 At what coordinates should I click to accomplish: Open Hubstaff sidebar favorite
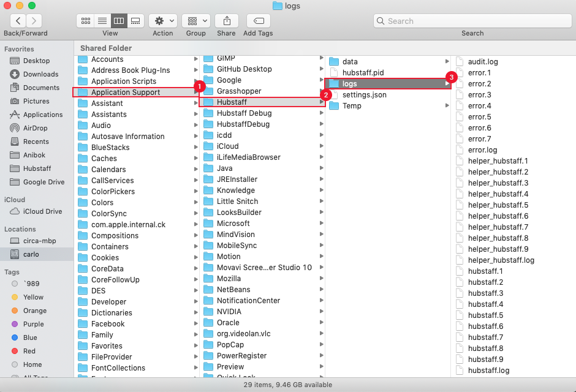coord(36,168)
